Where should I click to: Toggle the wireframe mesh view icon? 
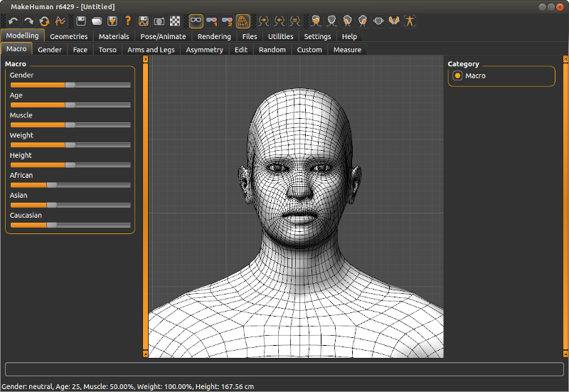tap(243, 21)
